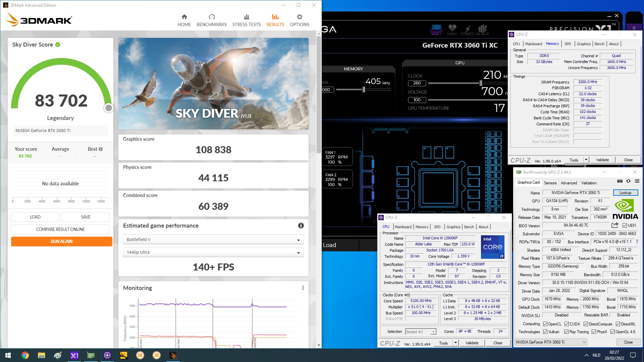Screen dimensions: 644x362
Task: Open the Validation tab in GPU-Z
Action: coord(589,183)
